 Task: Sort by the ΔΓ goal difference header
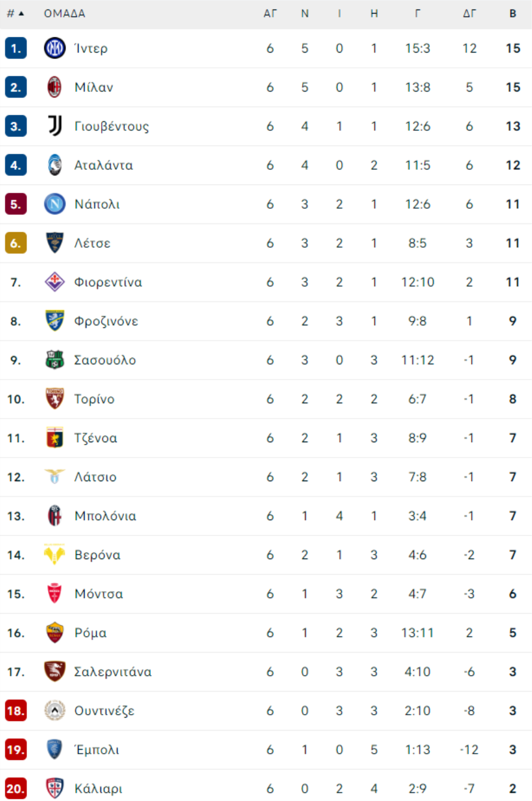469,13
